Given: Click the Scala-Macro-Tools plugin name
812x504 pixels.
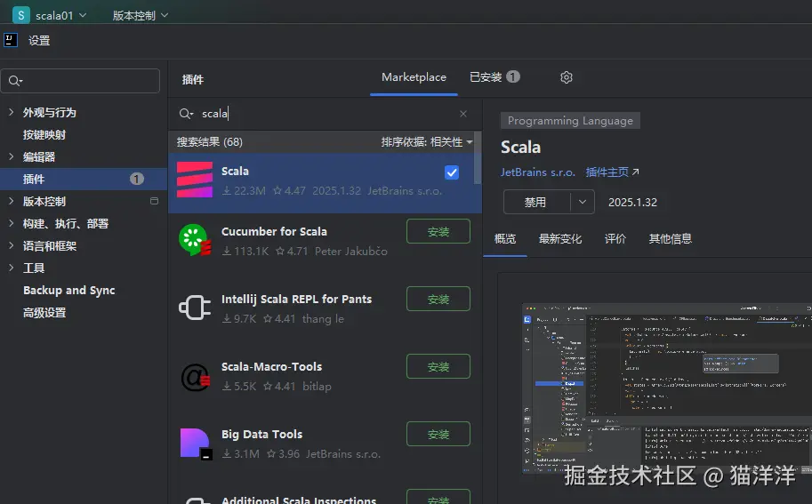Looking at the screenshot, I should (271, 366).
